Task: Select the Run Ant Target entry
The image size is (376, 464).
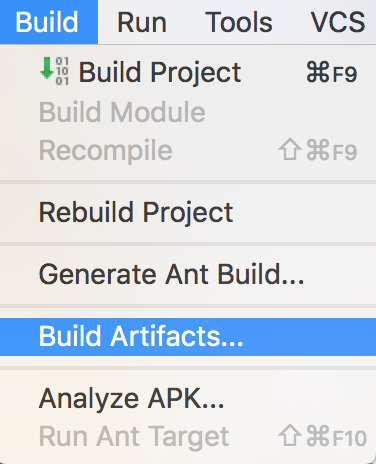Action: pos(188,436)
